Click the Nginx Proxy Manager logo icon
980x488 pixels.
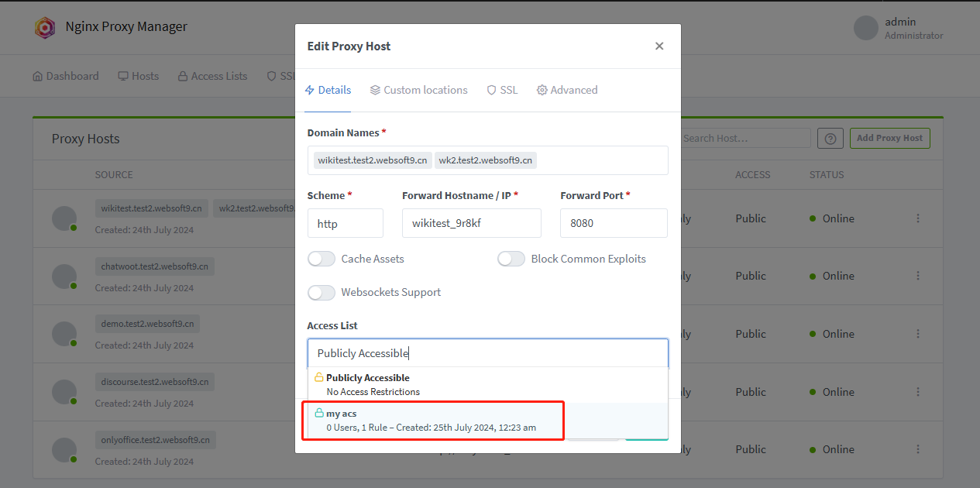[x=45, y=28]
